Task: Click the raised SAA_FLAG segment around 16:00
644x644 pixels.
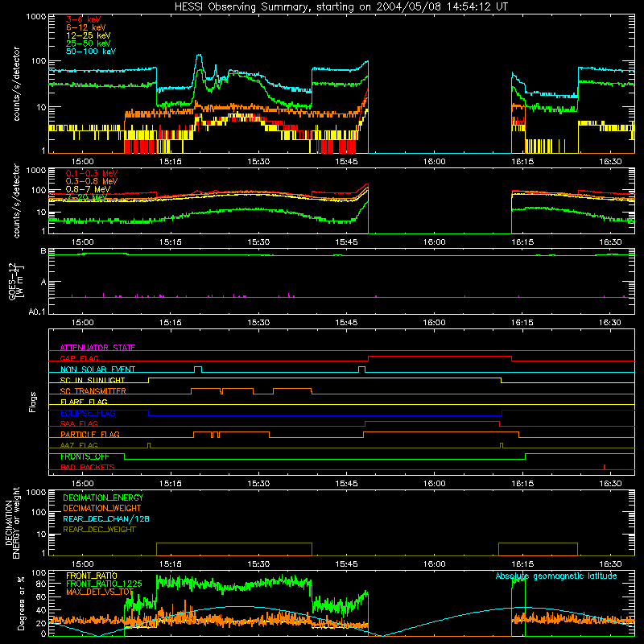Action: click(x=432, y=421)
